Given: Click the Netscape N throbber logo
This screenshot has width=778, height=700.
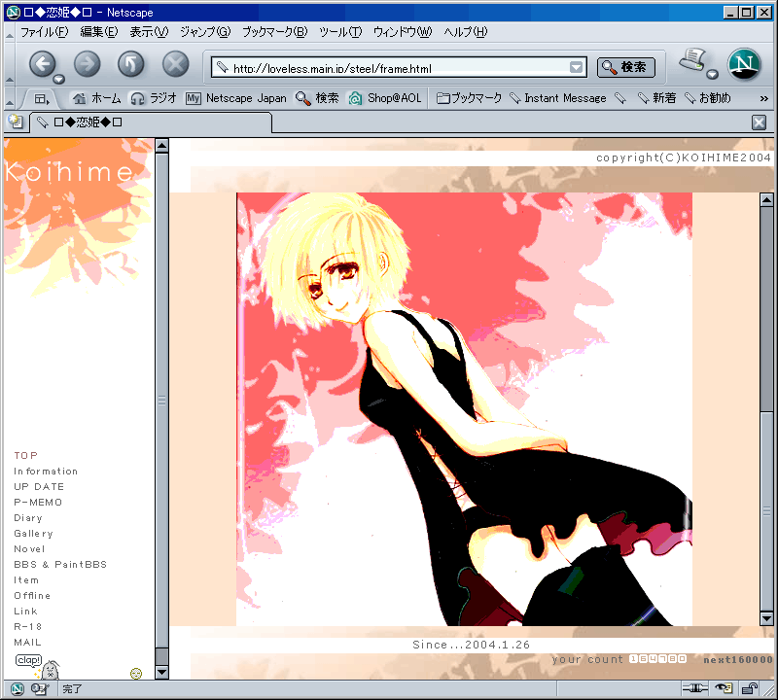Looking at the screenshot, I should 744,64.
